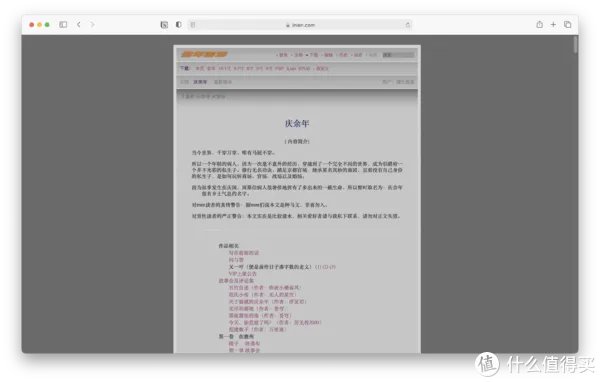This screenshot has height=382, width=600.
Task: Click the 第一卷 volume heading
Action: click(236, 336)
